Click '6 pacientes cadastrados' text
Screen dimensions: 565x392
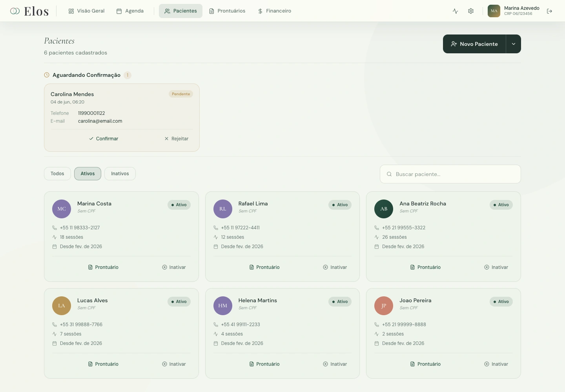click(75, 53)
